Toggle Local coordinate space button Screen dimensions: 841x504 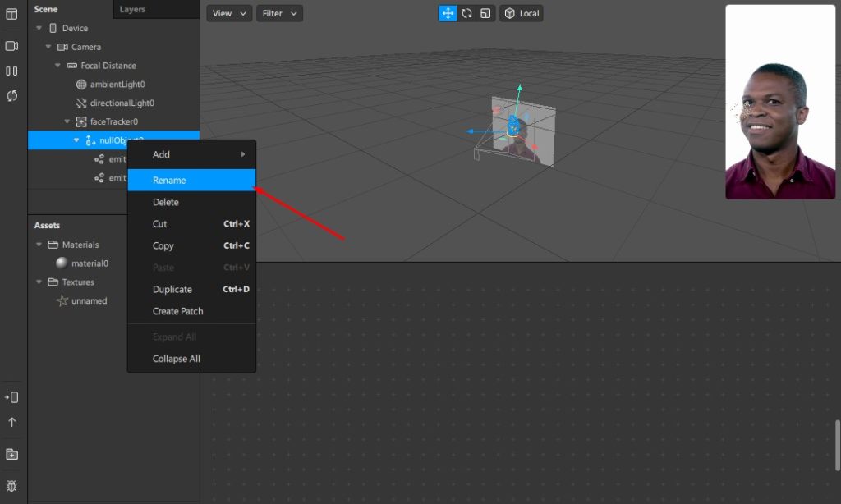pyautogui.click(x=522, y=13)
